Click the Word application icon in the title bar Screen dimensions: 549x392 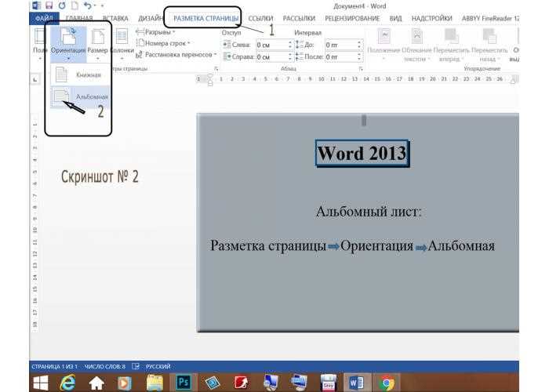pos(36,5)
